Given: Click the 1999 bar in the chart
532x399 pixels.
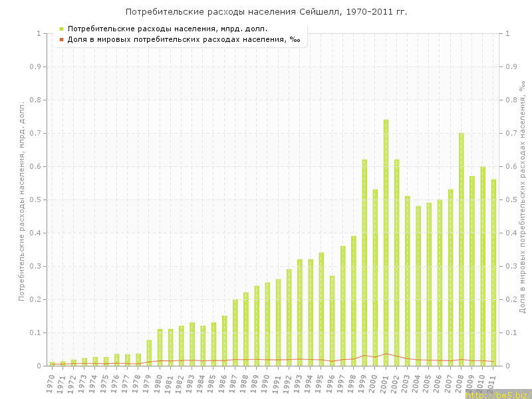Looking at the screenshot, I should 364,263.
